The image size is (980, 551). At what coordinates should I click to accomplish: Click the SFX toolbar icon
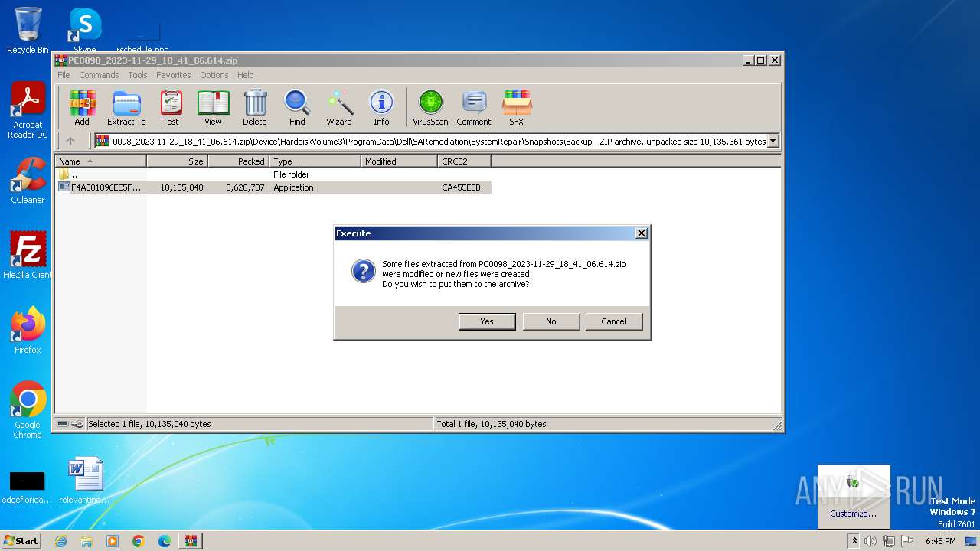517,108
